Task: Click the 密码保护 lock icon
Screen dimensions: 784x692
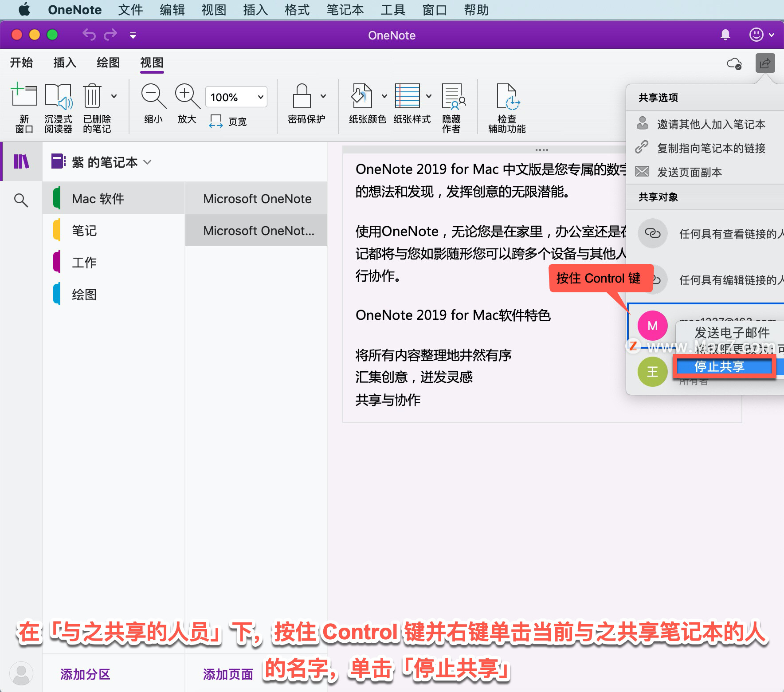Action: point(302,96)
